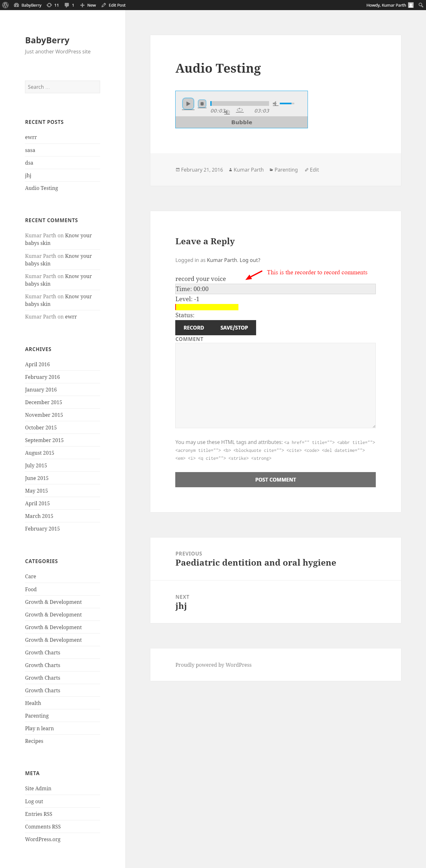Click the loop repeat icon in the player
The width and height of the screenshot is (426, 868).
click(x=240, y=110)
